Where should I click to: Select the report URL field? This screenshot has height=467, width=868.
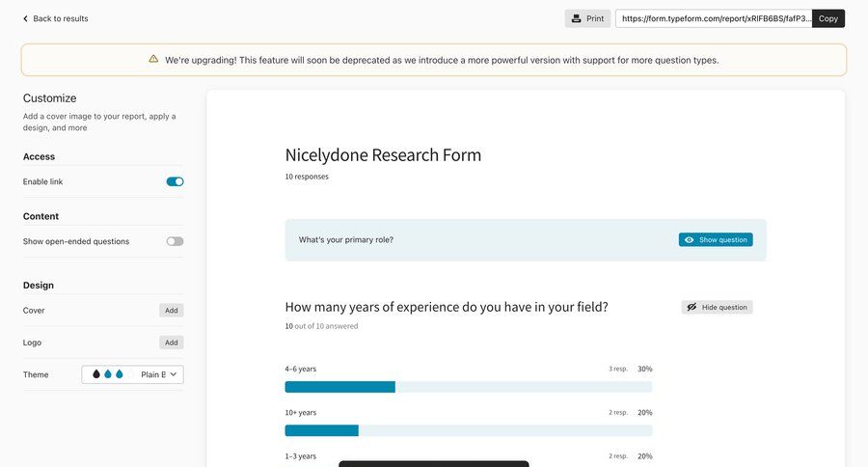tap(714, 18)
